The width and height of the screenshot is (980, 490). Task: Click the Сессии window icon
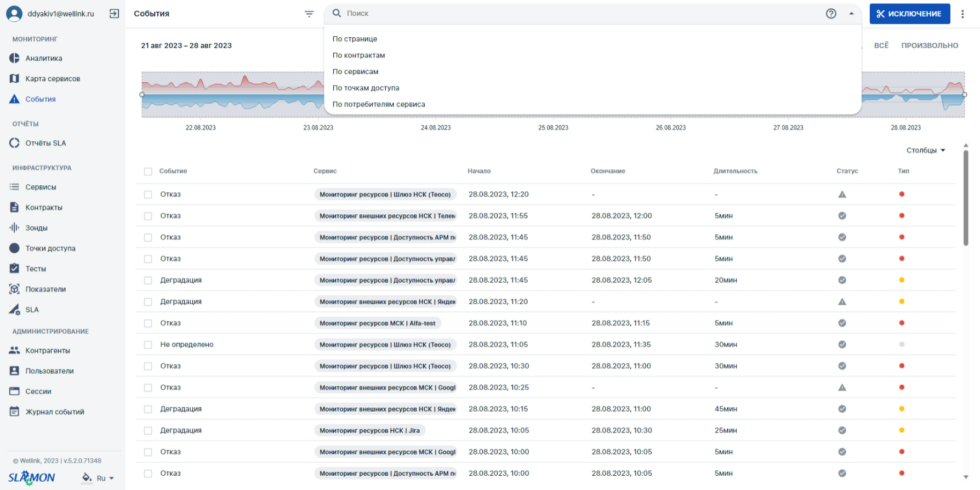point(14,391)
